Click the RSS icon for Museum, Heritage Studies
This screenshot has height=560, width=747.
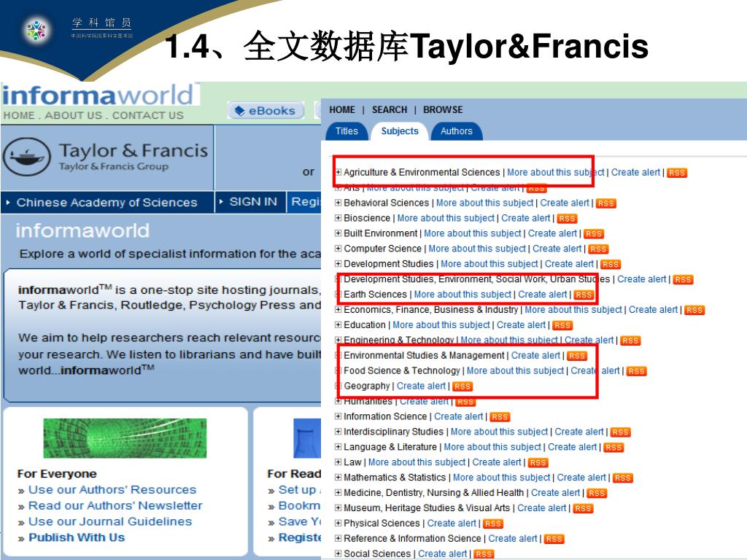[x=583, y=508]
